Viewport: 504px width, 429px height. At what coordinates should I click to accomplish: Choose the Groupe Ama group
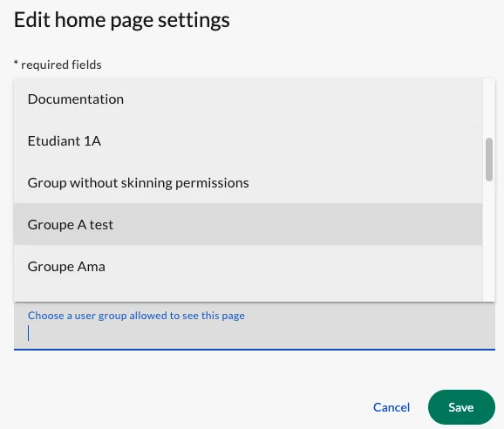pyautogui.click(x=248, y=266)
